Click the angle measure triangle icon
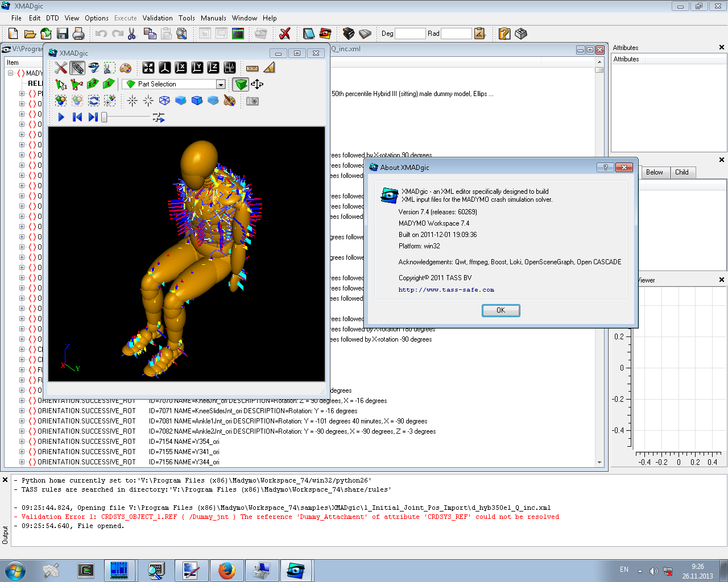 click(269, 68)
